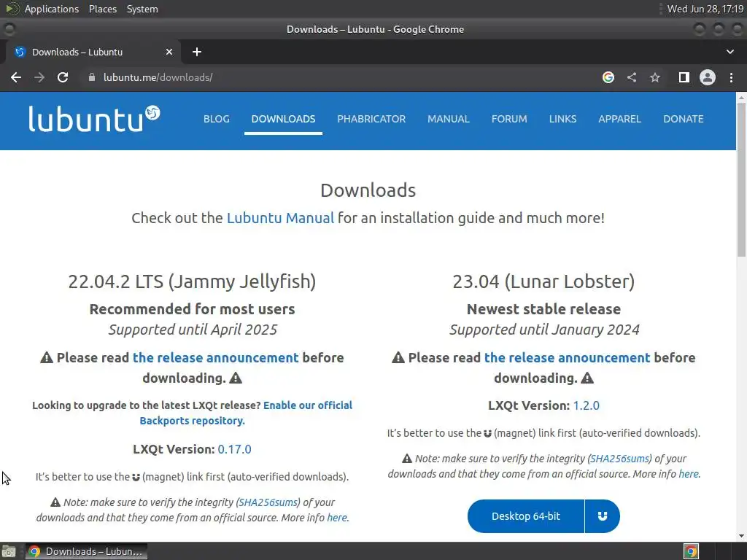The height and width of the screenshot is (560, 747).
Task: Open the LINKS navigation item
Action: coord(562,119)
